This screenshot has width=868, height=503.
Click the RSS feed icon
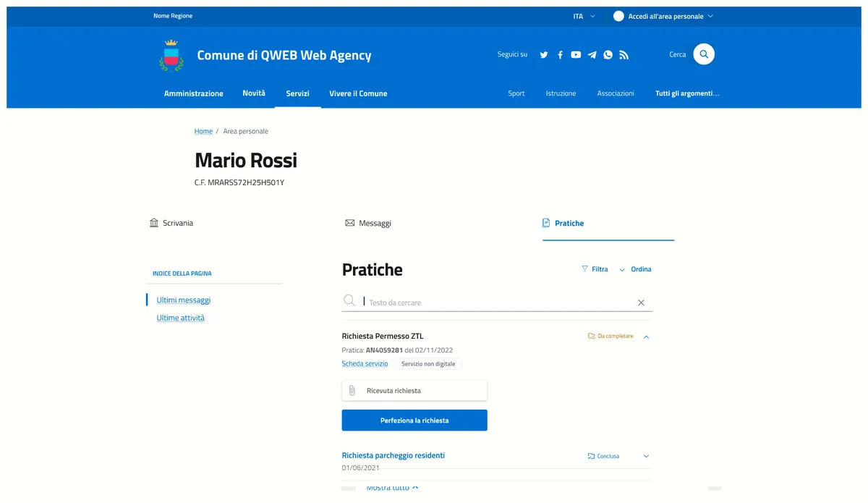[x=624, y=54]
